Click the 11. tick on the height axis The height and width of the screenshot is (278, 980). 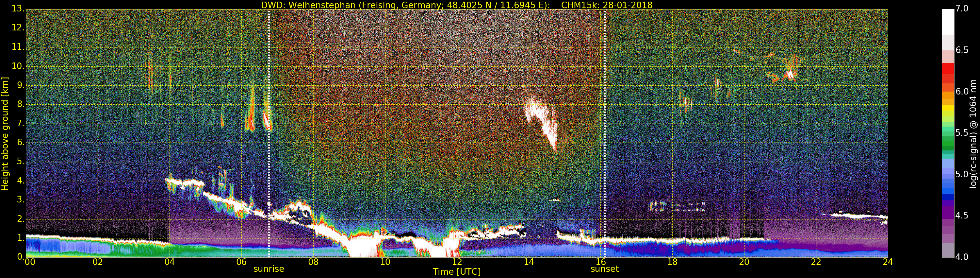point(18,47)
